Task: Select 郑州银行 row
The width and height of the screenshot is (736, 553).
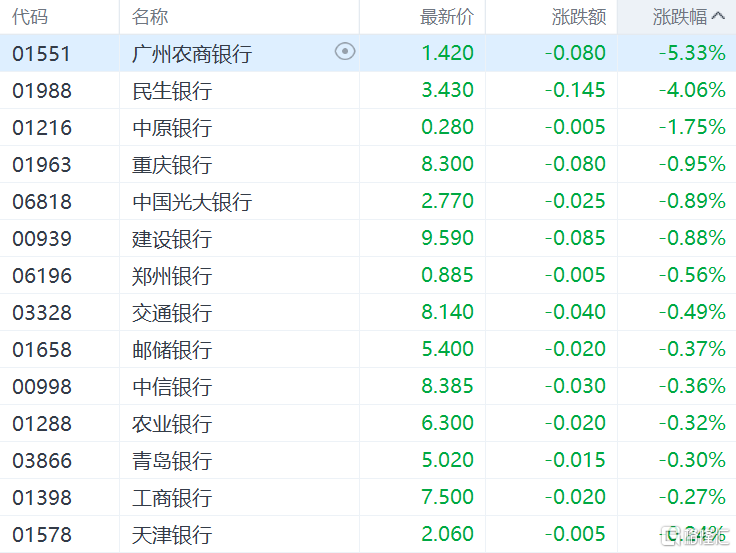Action: pyautogui.click(x=368, y=275)
